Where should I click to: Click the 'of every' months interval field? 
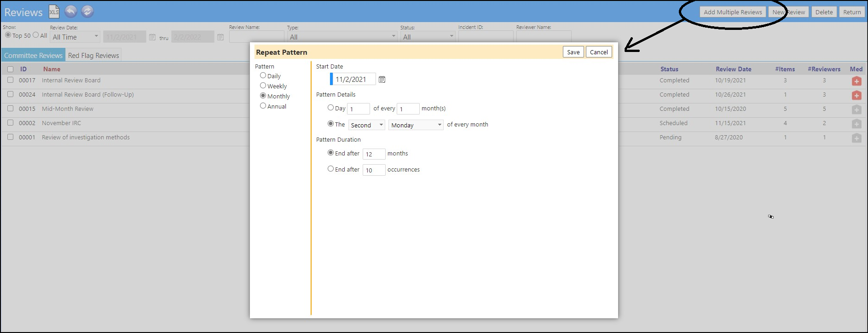[408, 109]
